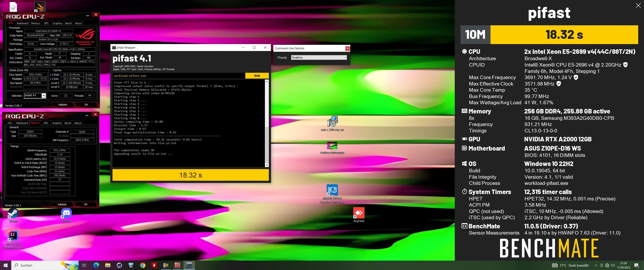Click Validate in the upper CPU-Z window

coord(63,104)
